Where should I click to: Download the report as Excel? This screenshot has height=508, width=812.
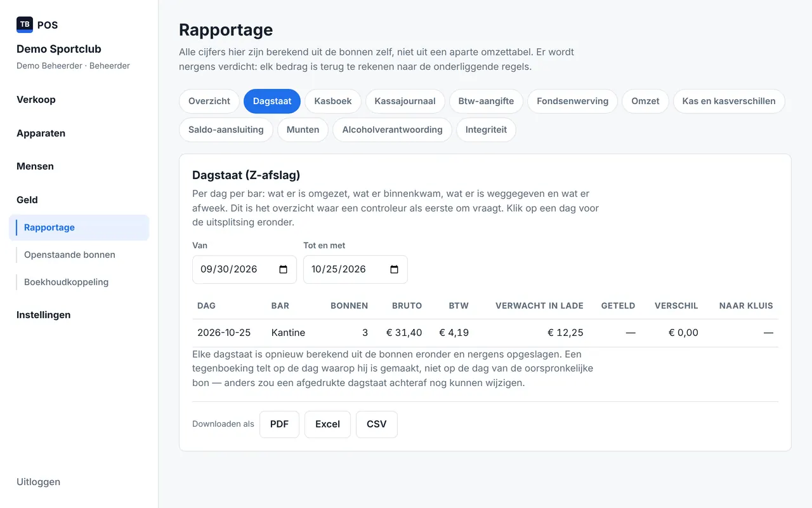tap(327, 424)
